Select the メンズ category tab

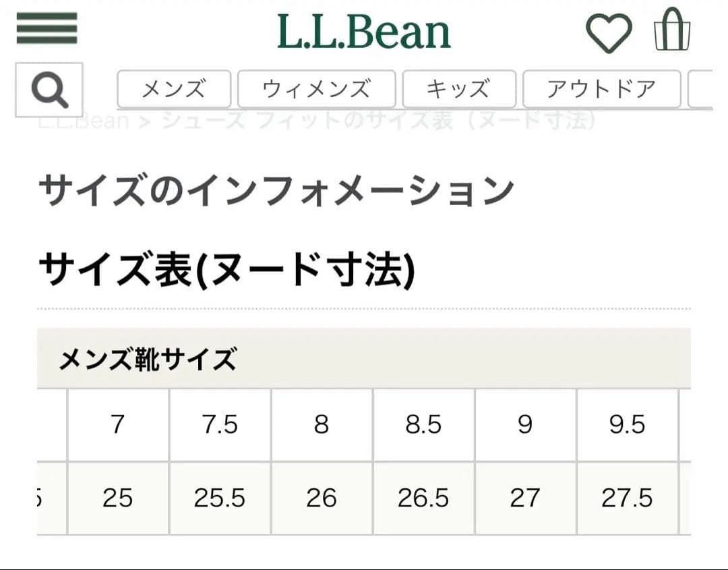pyautogui.click(x=174, y=88)
